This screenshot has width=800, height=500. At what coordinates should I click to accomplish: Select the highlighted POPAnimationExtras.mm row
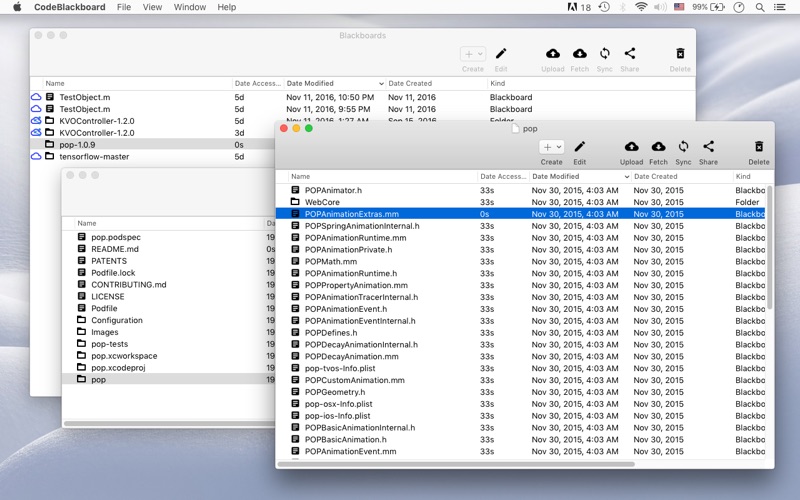(x=520, y=214)
